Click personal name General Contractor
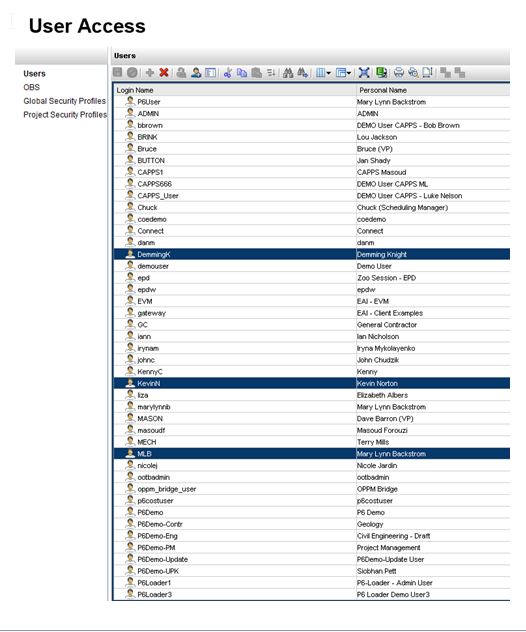The height and width of the screenshot is (632, 526). (387, 325)
